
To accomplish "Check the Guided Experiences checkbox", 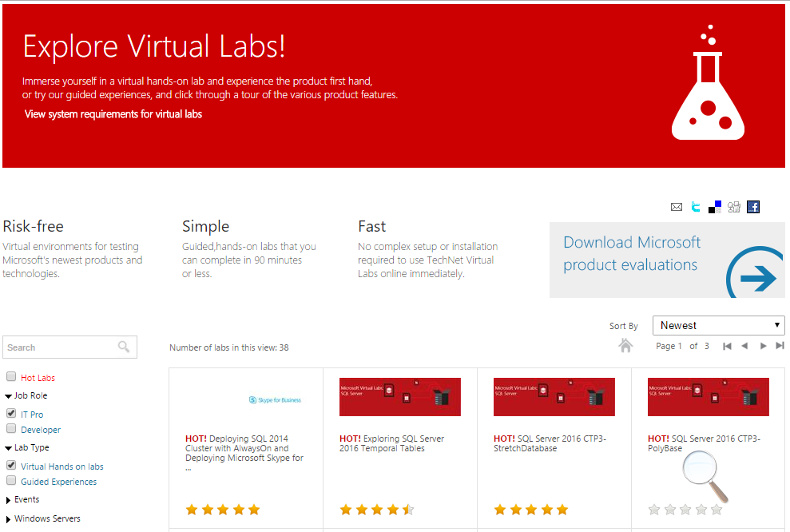I will (x=11, y=480).
